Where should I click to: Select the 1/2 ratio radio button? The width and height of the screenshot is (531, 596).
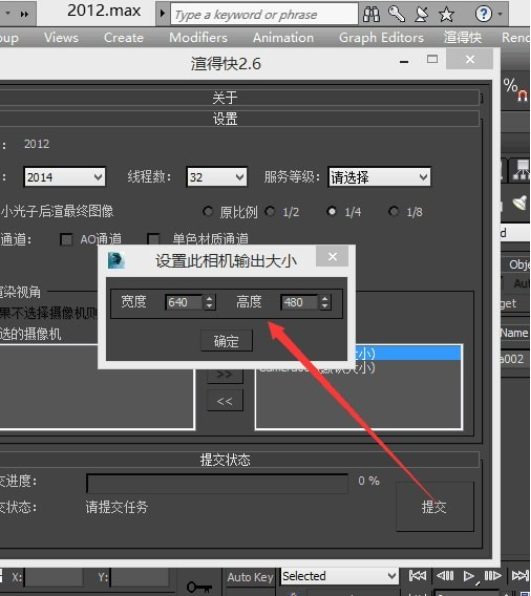(x=270, y=211)
